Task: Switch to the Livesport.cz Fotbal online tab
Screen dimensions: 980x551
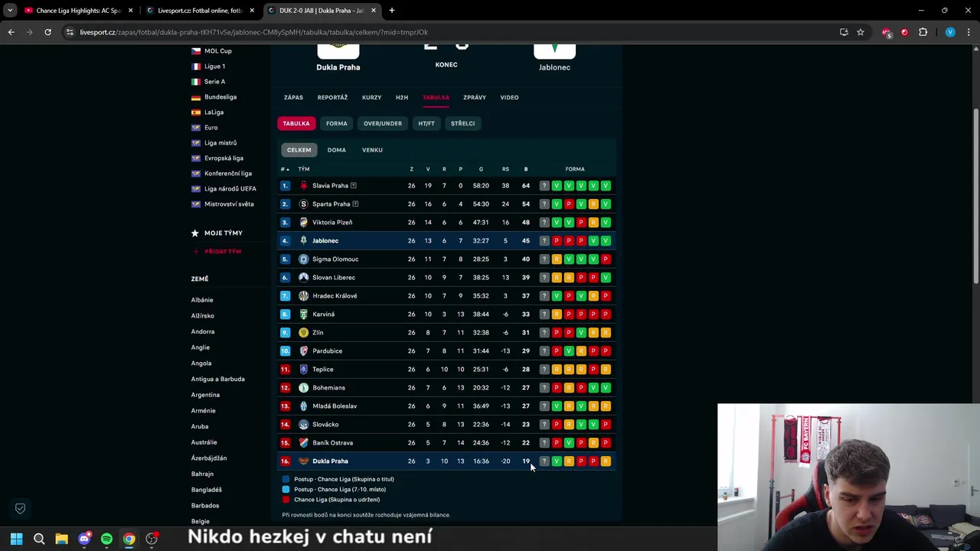Action: coord(201,11)
